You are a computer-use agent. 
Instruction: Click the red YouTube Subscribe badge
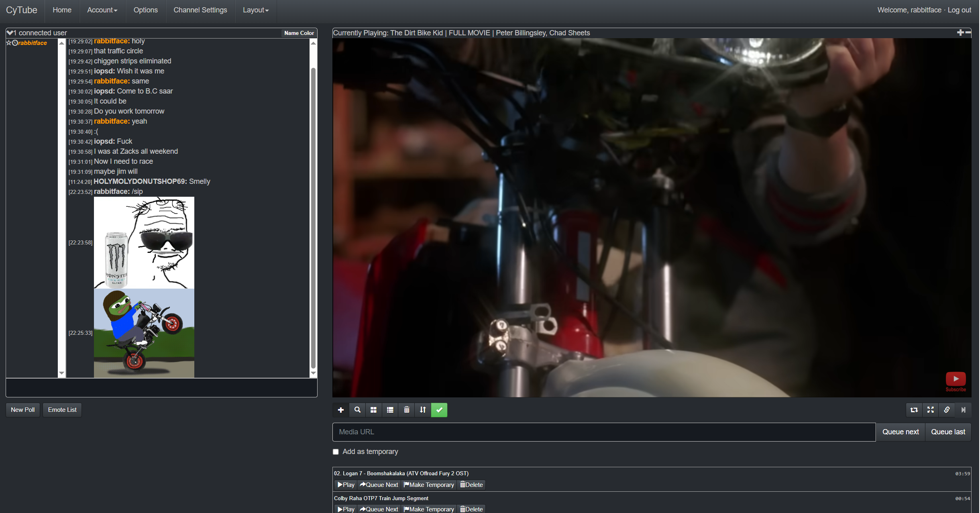pyautogui.click(x=956, y=382)
